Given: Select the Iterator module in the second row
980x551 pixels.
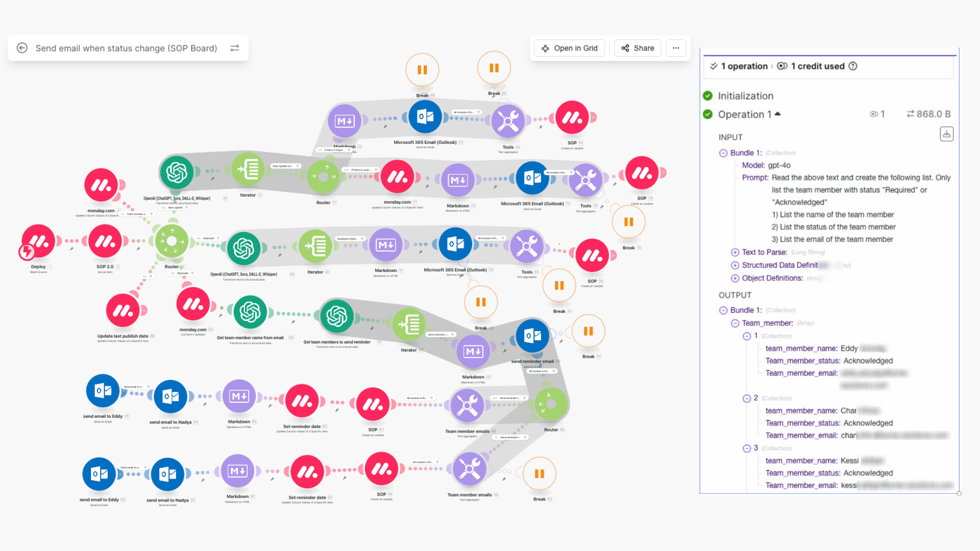Looking at the screenshot, I should tap(248, 169).
